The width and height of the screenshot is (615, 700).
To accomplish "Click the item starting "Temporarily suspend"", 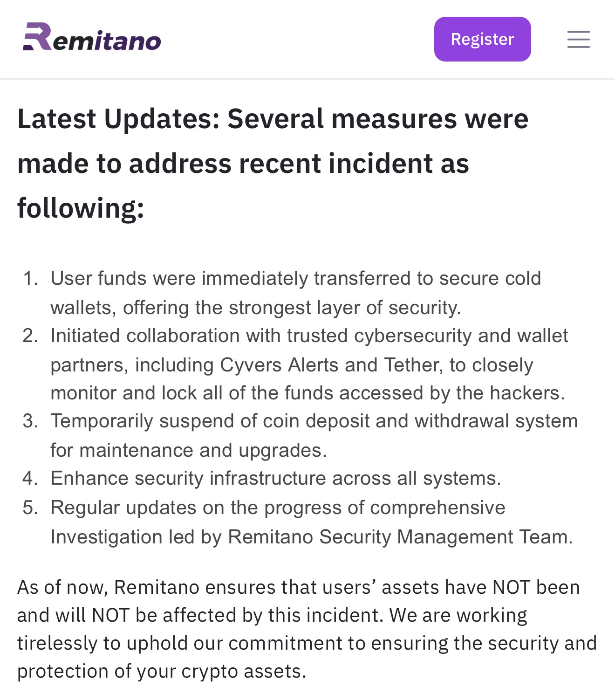I will click(314, 435).
